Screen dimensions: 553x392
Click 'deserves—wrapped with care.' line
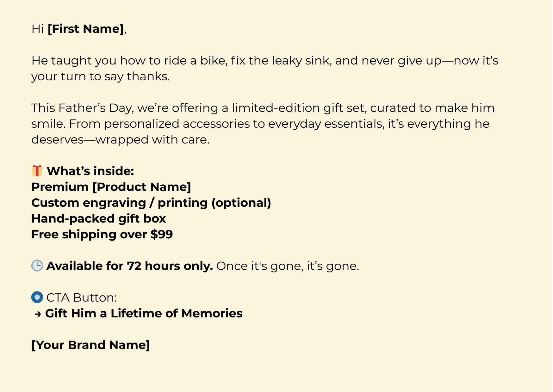point(120,139)
